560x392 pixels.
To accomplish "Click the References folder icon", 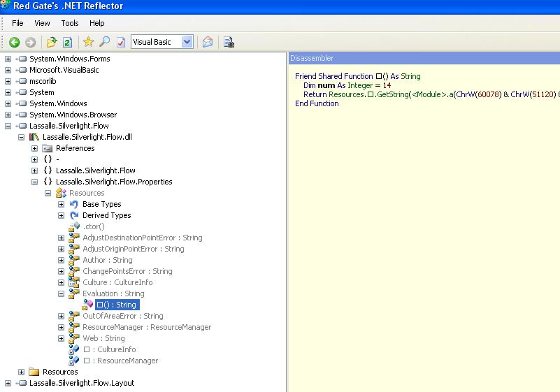I will coord(47,148).
